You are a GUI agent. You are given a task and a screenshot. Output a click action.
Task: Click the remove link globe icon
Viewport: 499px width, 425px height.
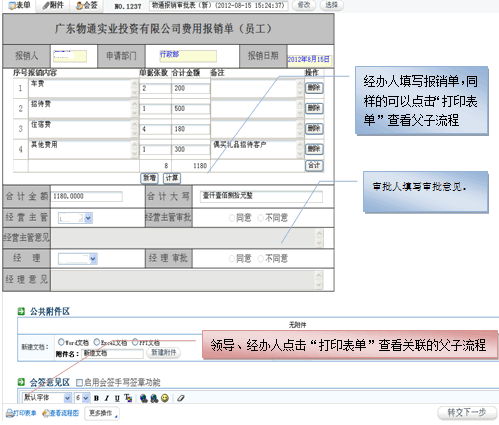(x=154, y=398)
